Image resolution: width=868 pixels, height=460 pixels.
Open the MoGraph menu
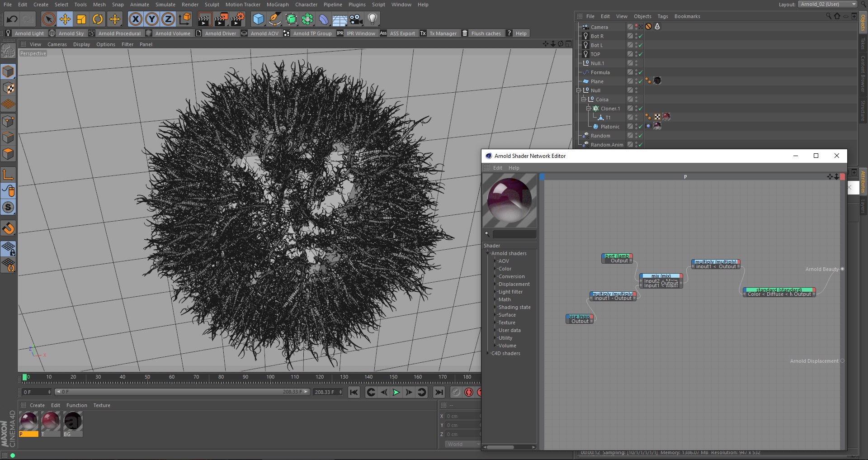coord(277,5)
